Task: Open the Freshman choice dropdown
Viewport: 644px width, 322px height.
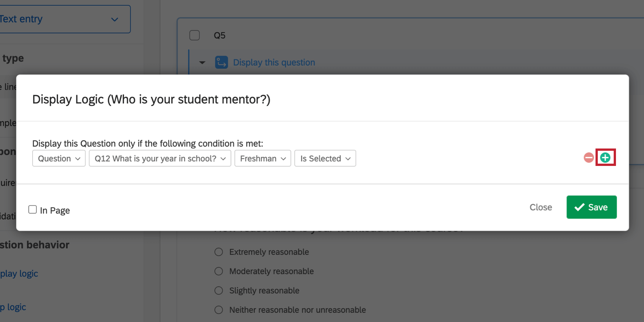Action: coord(263,158)
